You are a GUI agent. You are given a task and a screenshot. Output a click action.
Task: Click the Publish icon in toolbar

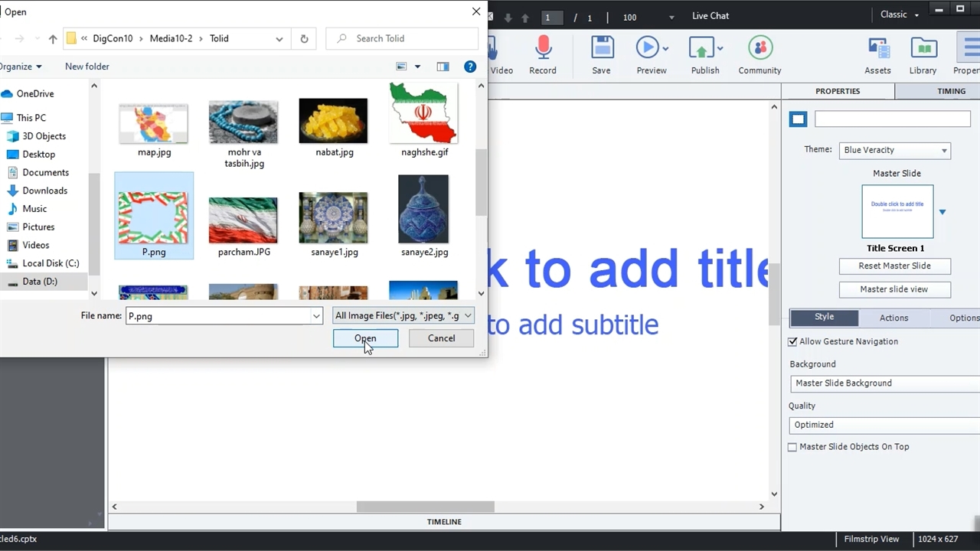point(702,49)
